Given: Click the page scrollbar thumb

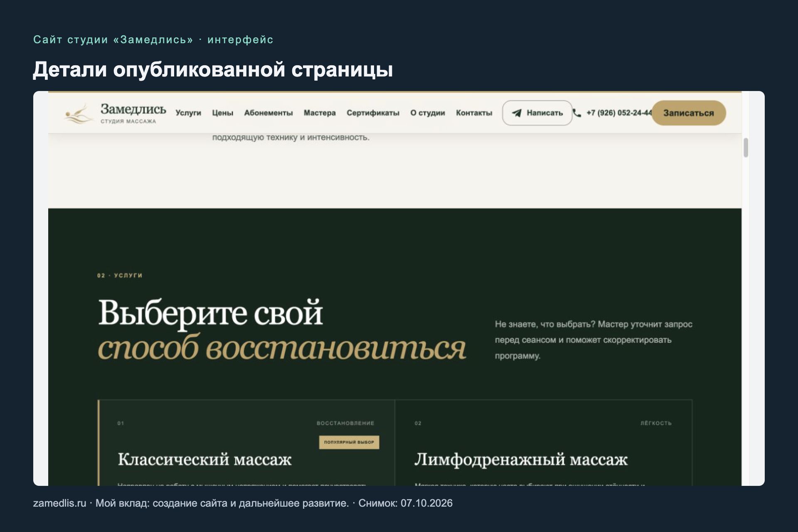Looking at the screenshot, I should coord(746,148).
